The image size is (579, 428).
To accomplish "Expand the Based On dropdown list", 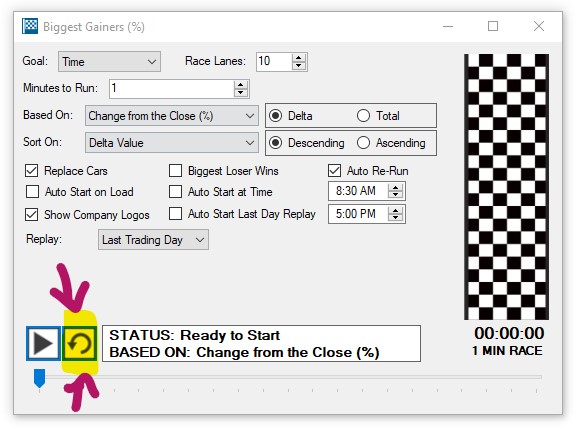I will [x=172, y=116].
